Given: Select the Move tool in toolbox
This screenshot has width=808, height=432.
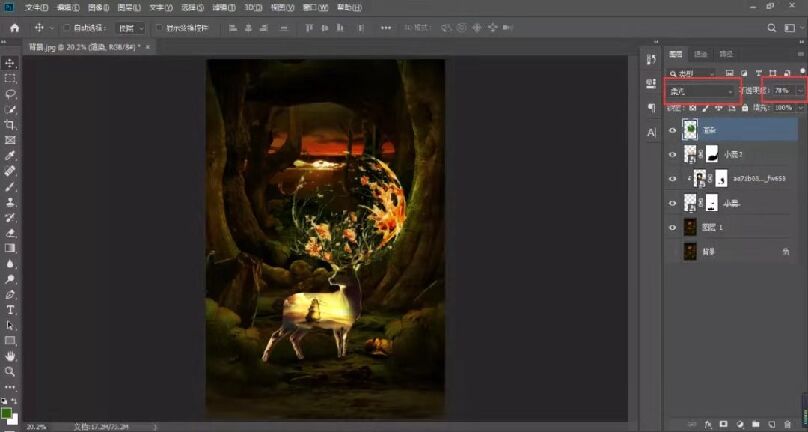Looking at the screenshot, I should (x=10, y=63).
